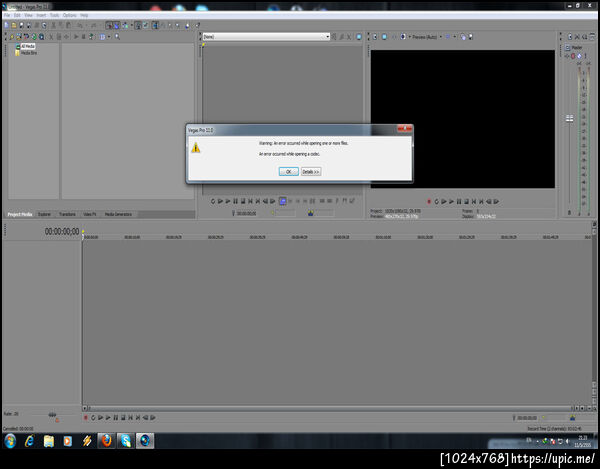Click Save Snapshot to File icon
The width and height of the screenshot is (600, 469).
[471, 37]
